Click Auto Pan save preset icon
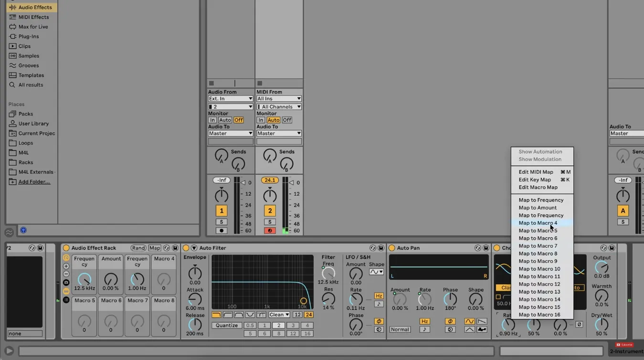The width and height of the screenshot is (644, 360). (x=486, y=248)
